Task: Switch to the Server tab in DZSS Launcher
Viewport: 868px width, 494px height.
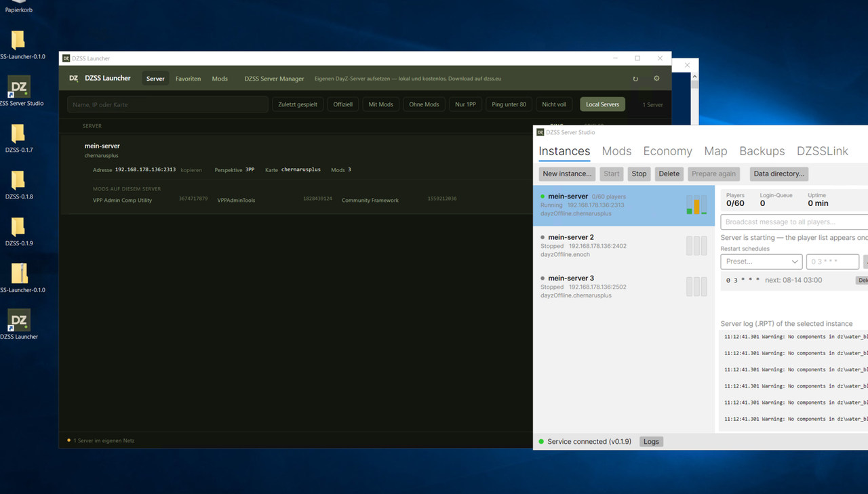Action: click(155, 79)
